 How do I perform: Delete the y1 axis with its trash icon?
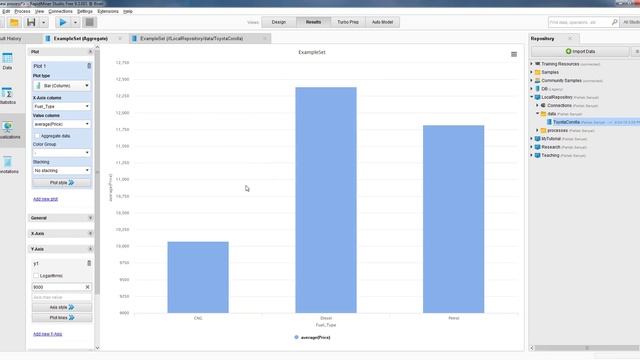coord(89,263)
